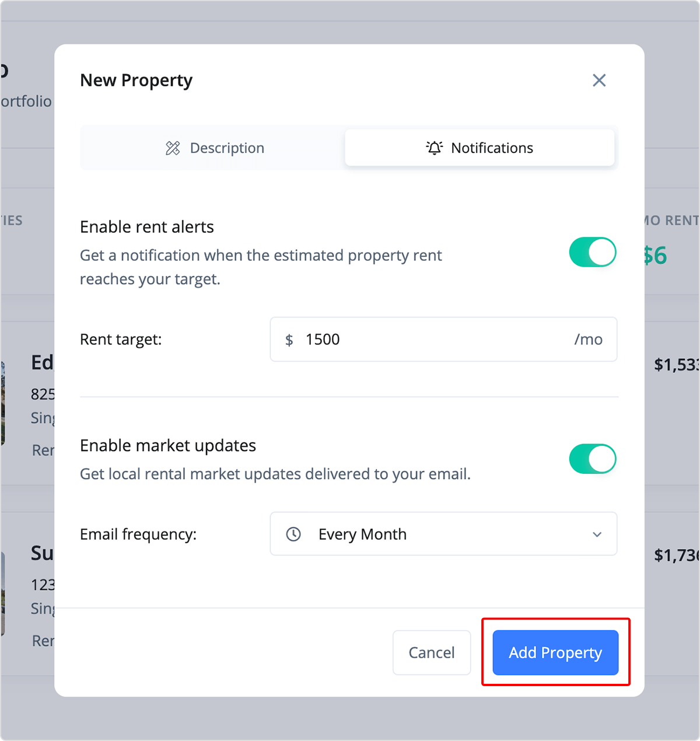Viewport: 700px width, 741px height.
Task: Disable the rent alerts toggle
Action: 593,252
